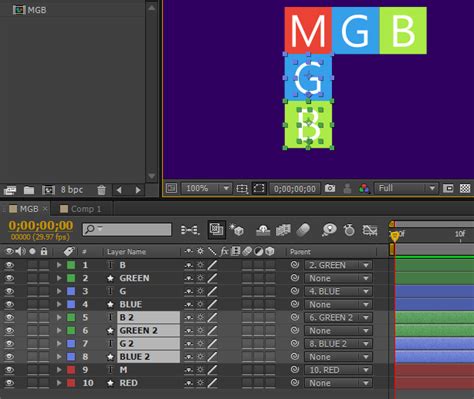Expand the RED layer properties

click(x=59, y=383)
